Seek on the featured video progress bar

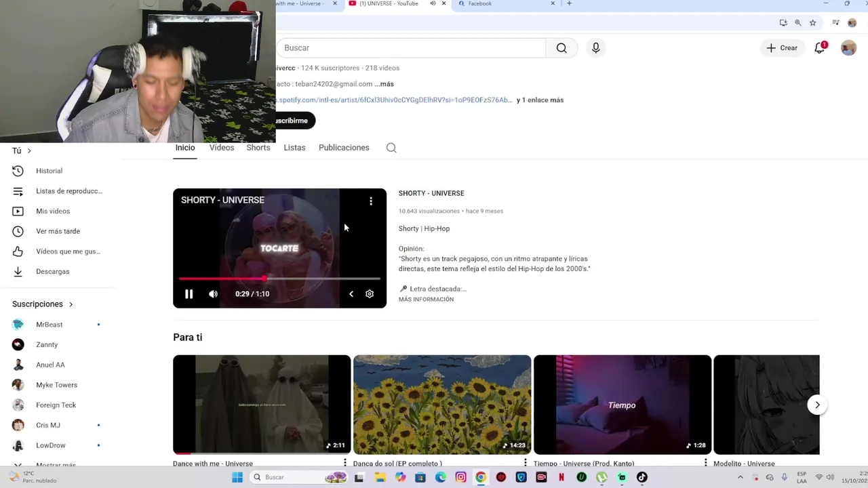click(279, 279)
